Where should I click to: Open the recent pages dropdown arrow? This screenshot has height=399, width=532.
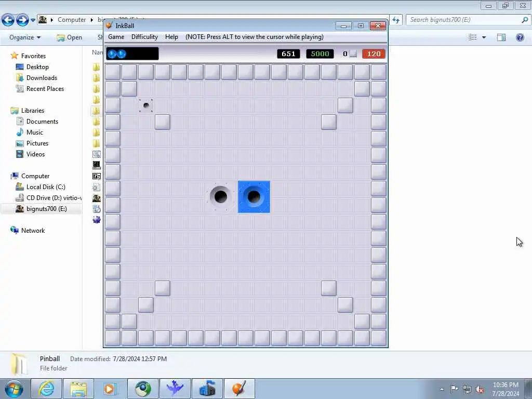pos(33,20)
